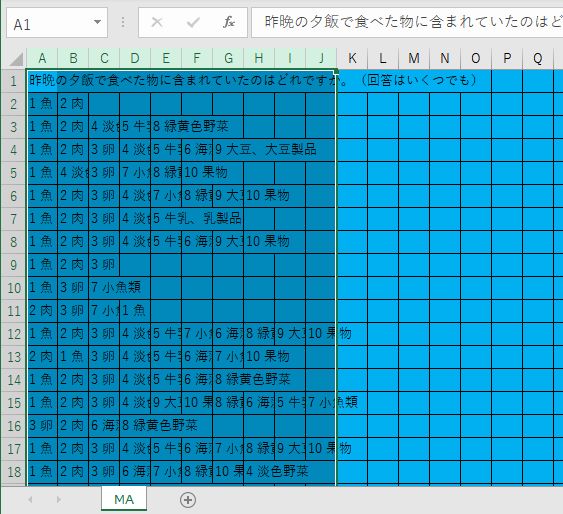
Task: Click cell E3 containing 8 緑黄色野菜
Action: click(x=166, y=127)
